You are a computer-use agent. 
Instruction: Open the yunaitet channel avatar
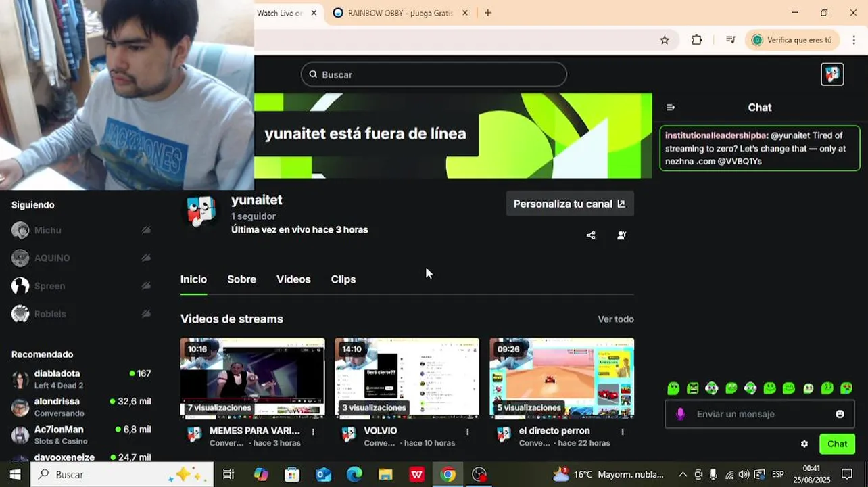[201, 212]
